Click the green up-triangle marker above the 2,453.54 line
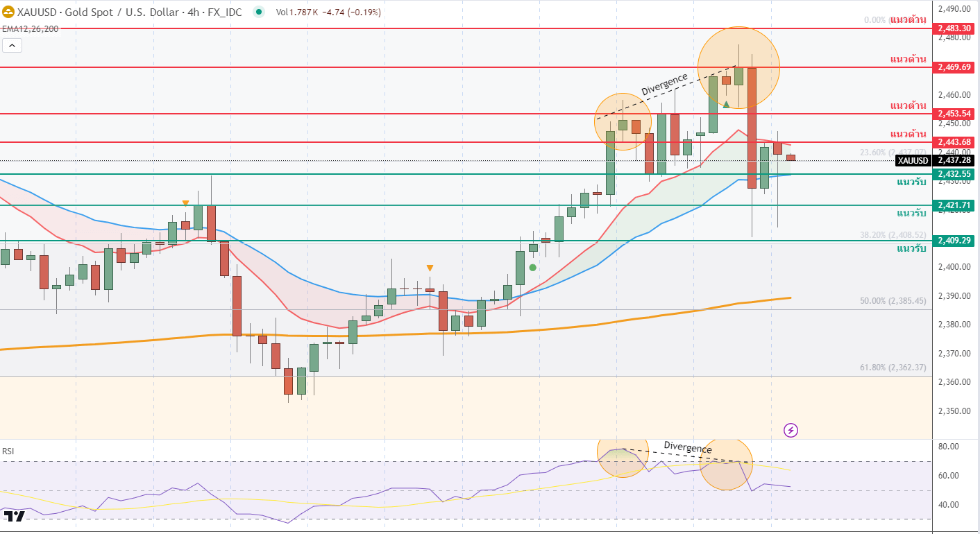 (726, 104)
